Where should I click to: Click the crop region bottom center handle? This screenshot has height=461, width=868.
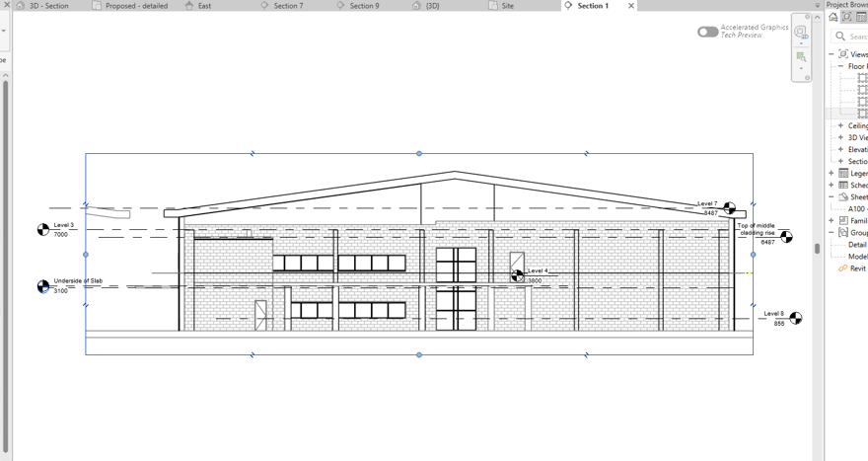click(419, 354)
